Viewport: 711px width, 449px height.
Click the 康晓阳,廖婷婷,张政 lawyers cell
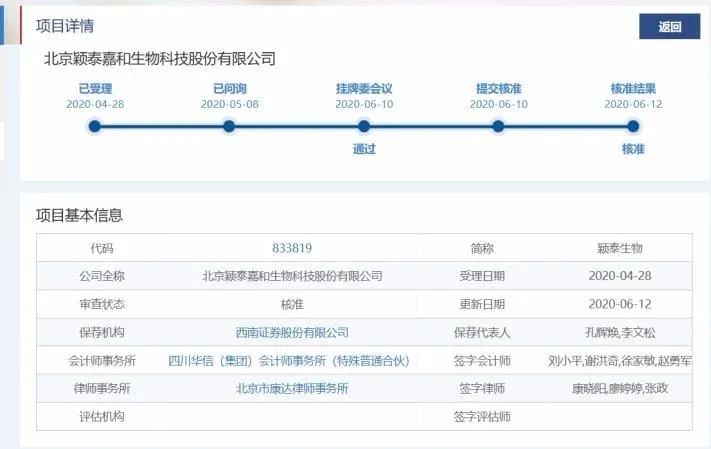[x=620, y=389]
